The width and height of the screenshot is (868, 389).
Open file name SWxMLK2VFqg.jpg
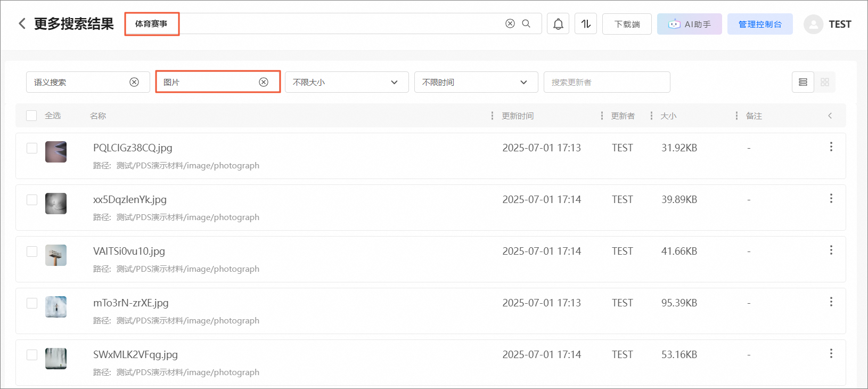pos(135,355)
